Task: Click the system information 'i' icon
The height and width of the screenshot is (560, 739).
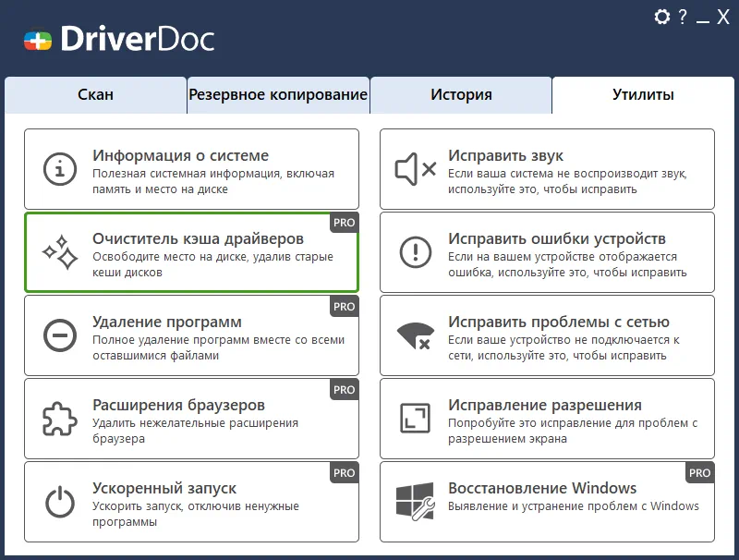Action: [x=60, y=169]
